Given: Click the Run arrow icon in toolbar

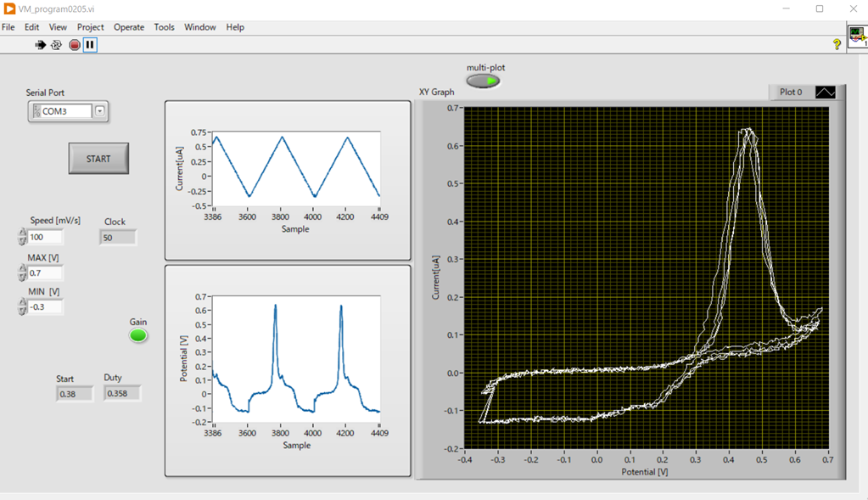Looking at the screenshot, I should [40, 45].
